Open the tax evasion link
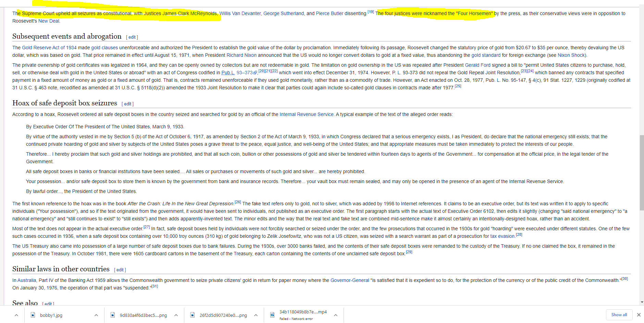The height and width of the screenshot is (323, 644). 503,236
